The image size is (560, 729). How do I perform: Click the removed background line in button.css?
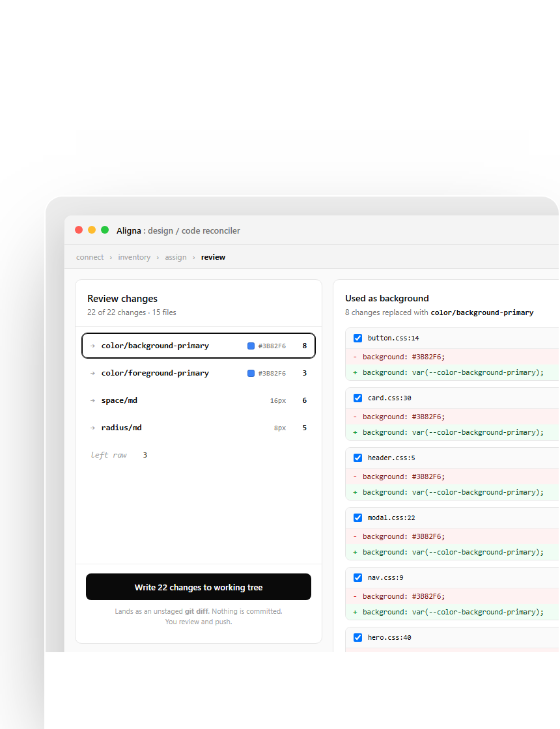point(452,357)
